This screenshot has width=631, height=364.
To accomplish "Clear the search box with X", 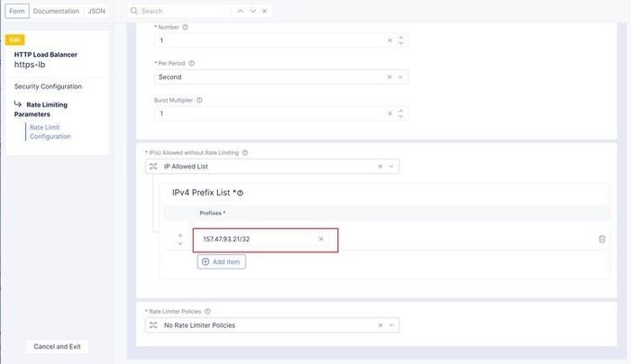I will [264, 11].
